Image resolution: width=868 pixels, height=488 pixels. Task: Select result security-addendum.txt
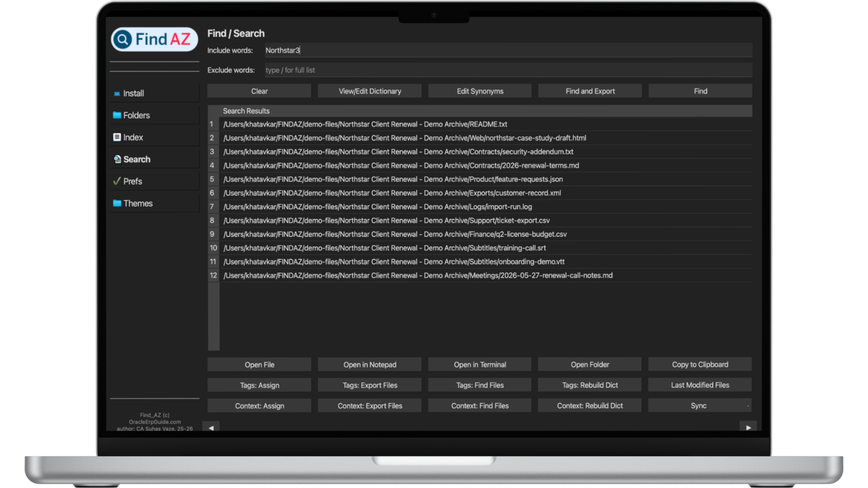486,152
